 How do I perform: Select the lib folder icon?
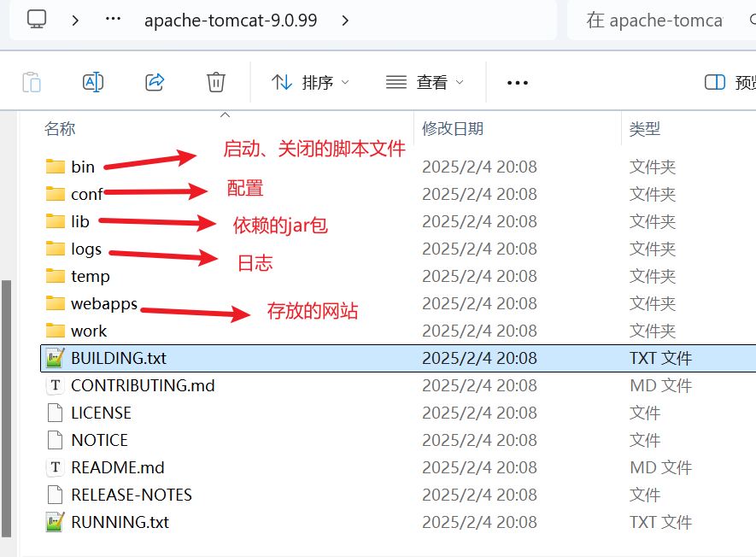(x=55, y=221)
